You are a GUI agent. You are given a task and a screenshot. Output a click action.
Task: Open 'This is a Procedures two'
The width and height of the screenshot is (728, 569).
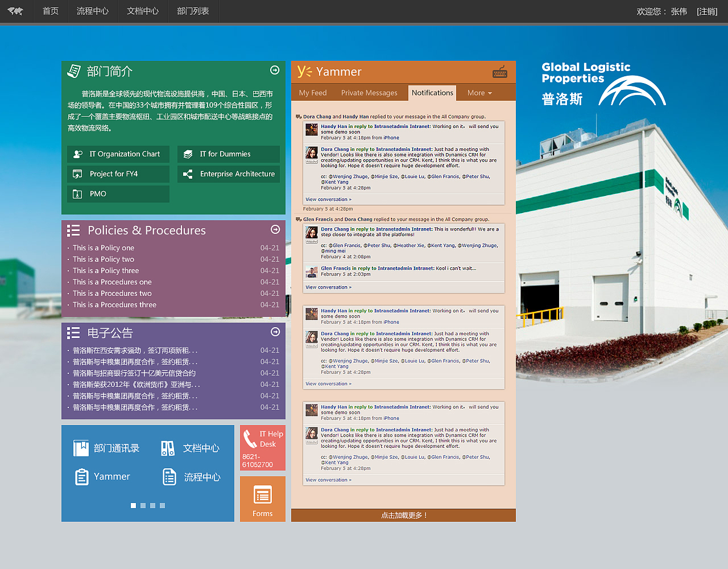[x=112, y=294]
